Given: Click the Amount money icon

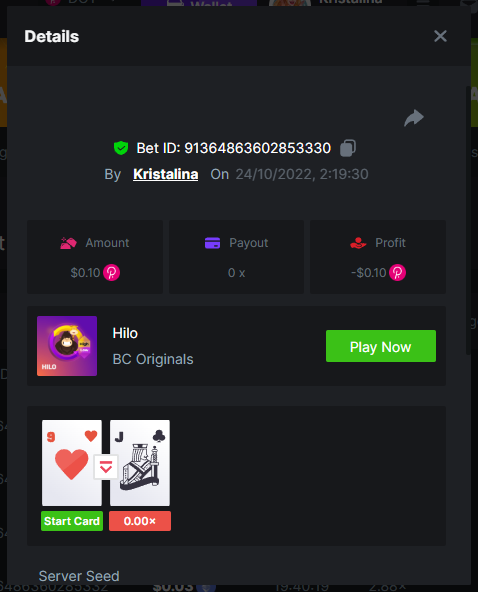Looking at the screenshot, I should click(x=68, y=243).
